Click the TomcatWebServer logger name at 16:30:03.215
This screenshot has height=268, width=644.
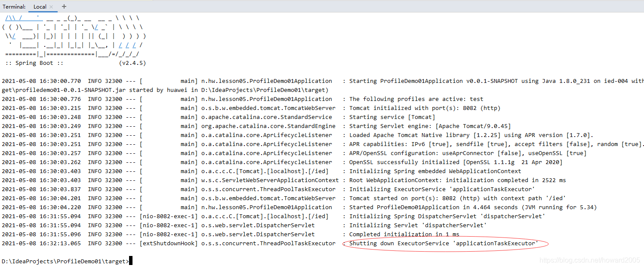(x=268, y=108)
